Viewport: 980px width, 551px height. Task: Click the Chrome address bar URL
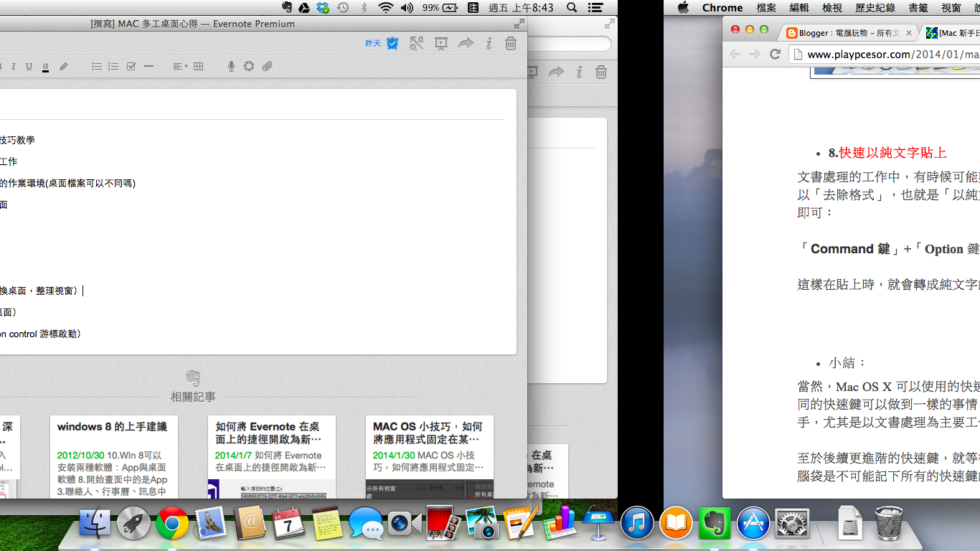(893, 55)
